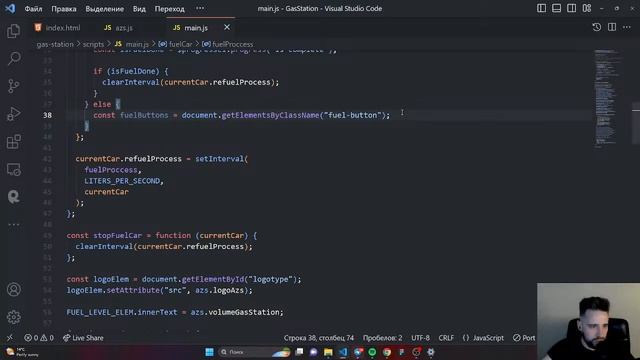Click the webcam overlay thumbnail

coord(589,322)
